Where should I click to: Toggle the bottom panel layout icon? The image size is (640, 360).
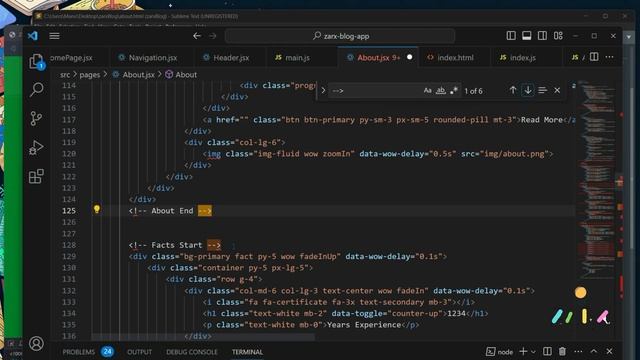(x=527, y=36)
